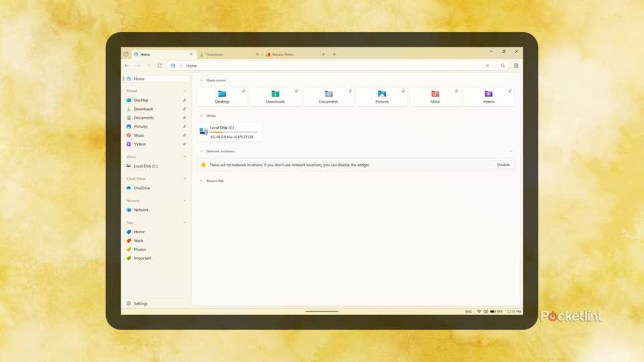This screenshot has height=362, width=644.
Task: Collapse the Drives sidebar group
Action: 184,157
